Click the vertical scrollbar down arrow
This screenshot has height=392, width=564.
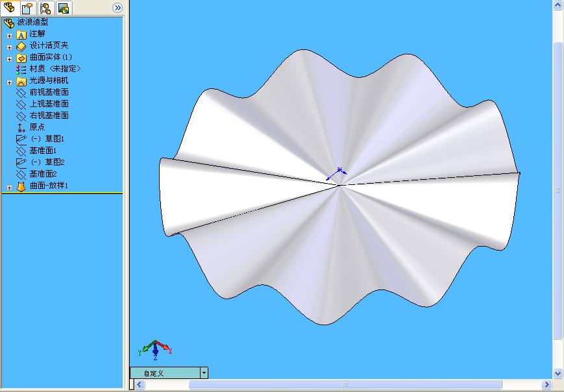558,373
